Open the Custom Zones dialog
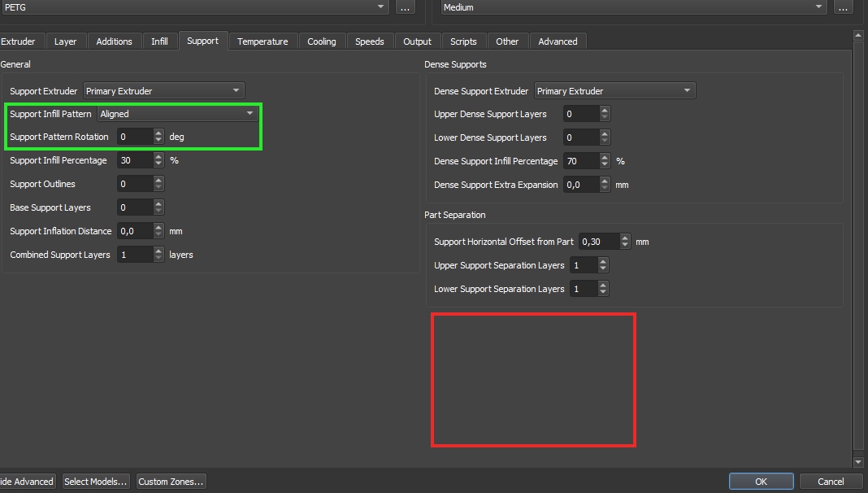 [171, 482]
